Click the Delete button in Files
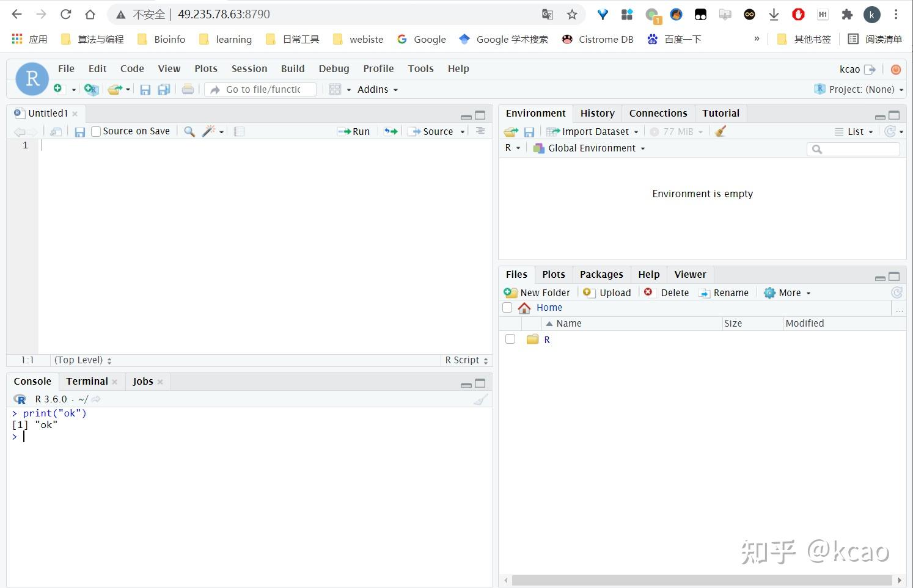The width and height of the screenshot is (913, 588). tap(666, 292)
